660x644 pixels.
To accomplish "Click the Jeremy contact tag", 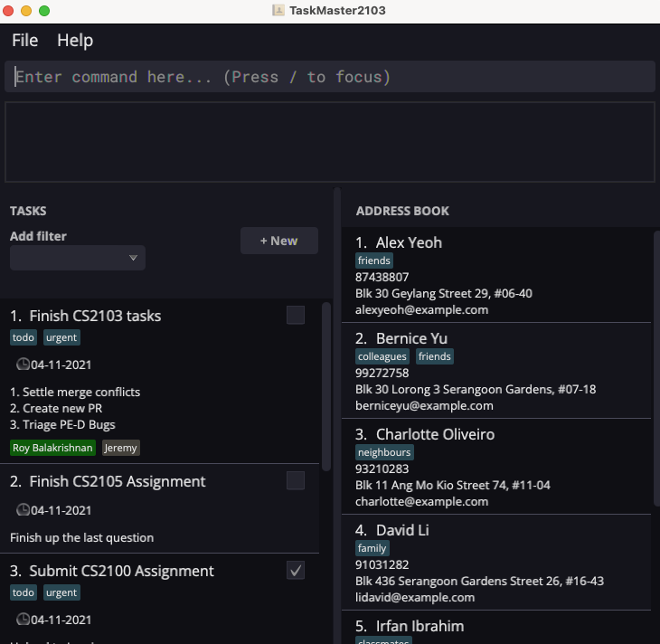I will pos(121,448).
